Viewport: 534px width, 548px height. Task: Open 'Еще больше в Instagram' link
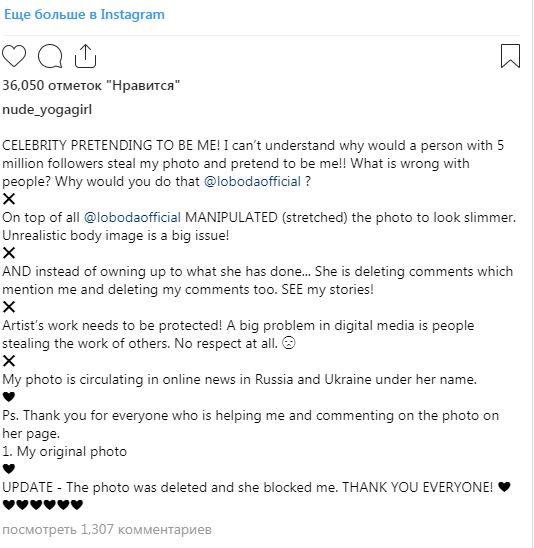[84, 15]
